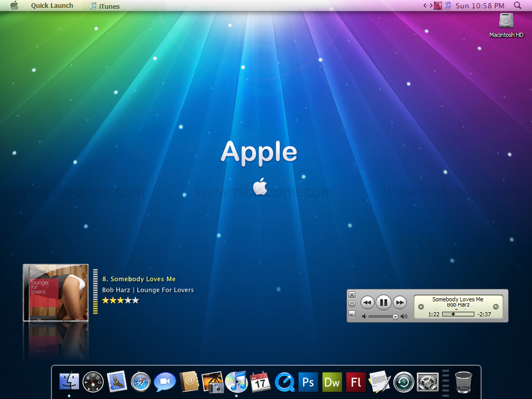Click the clock showing Sun 10:58 PM
This screenshot has height=399, width=532.
click(x=480, y=5)
